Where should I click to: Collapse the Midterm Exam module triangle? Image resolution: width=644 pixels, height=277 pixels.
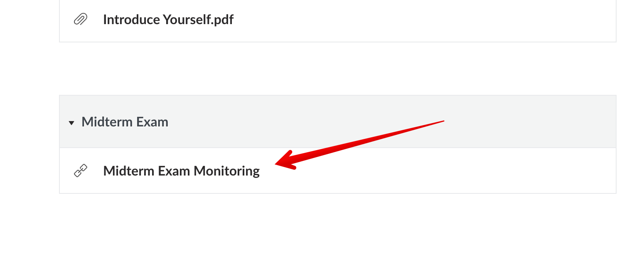pyautogui.click(x=71, y=123)
